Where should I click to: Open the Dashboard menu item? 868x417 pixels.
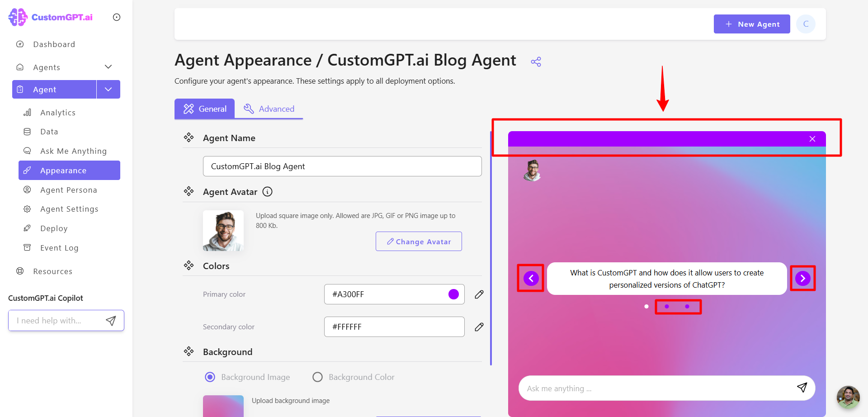[54, 44]
